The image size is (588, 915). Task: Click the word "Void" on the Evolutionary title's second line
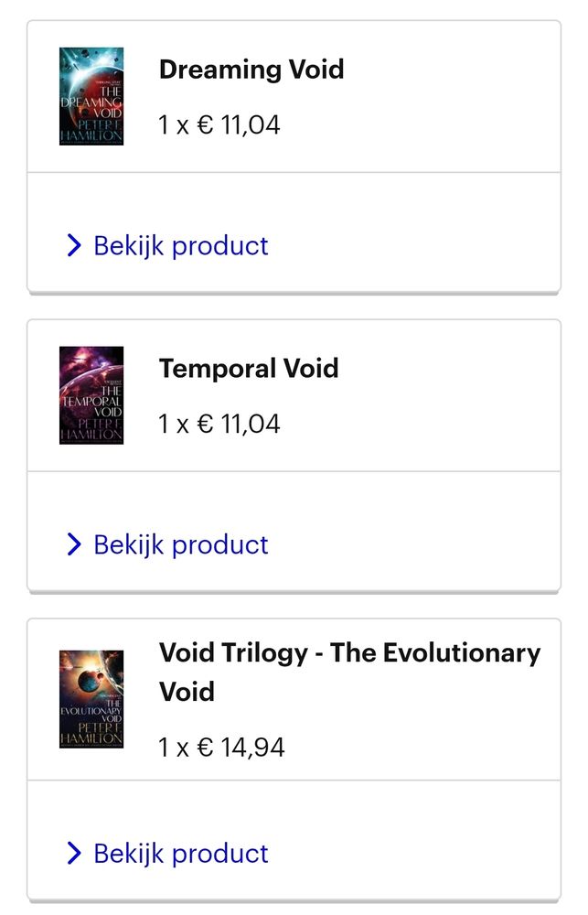coord(187,692)
